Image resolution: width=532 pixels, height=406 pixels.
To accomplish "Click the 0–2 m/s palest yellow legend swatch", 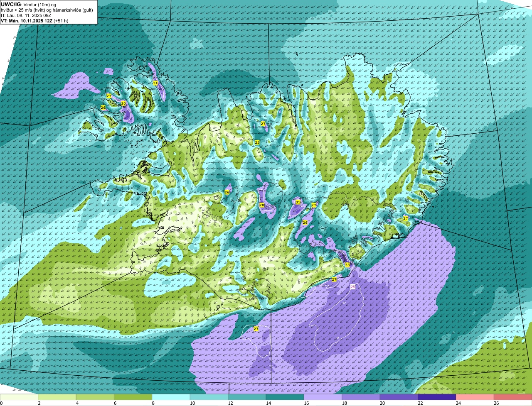I will click(19, 397).
